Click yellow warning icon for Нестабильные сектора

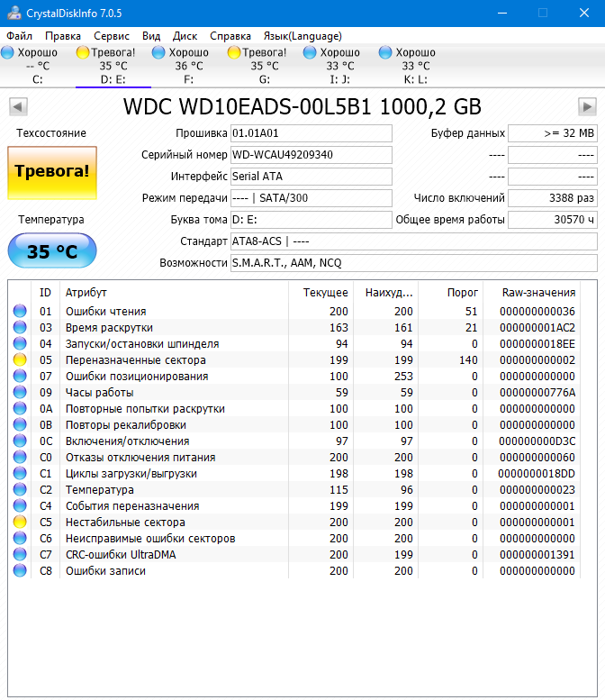tap(20, 522)
